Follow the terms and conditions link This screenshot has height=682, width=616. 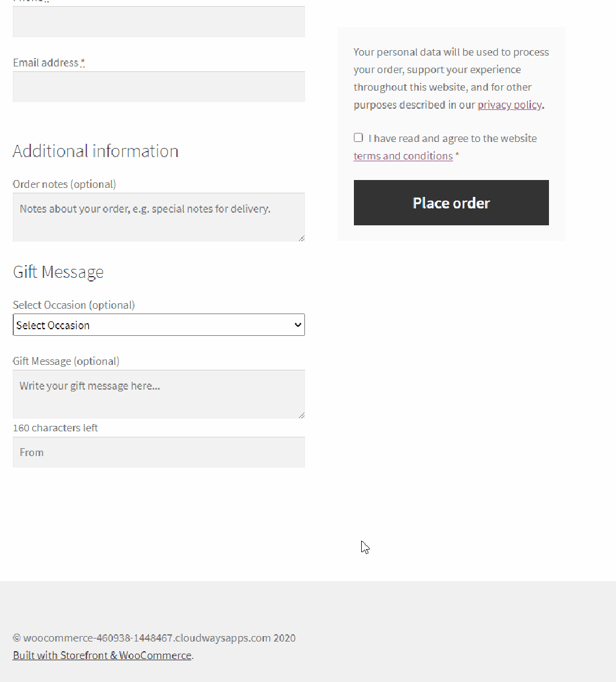(x=403, y=156)
